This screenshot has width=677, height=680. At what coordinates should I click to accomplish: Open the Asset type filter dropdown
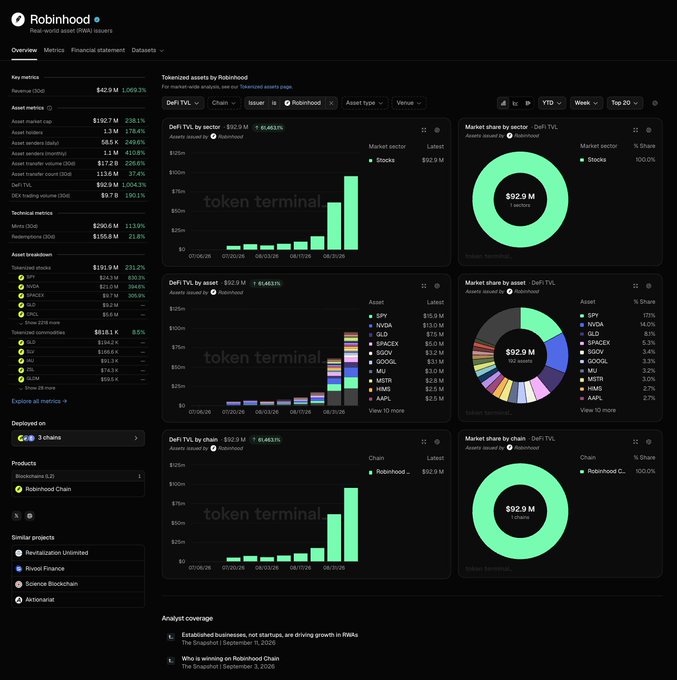click(x=364, y=103)
